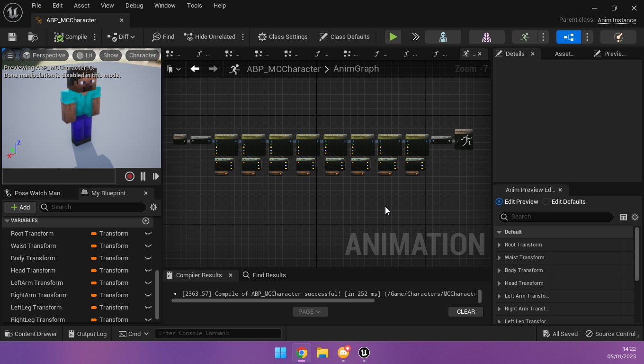Open the Show viewport dropdown
The height and width of the screenshot is (364, 644).
[x=110, y=55]
